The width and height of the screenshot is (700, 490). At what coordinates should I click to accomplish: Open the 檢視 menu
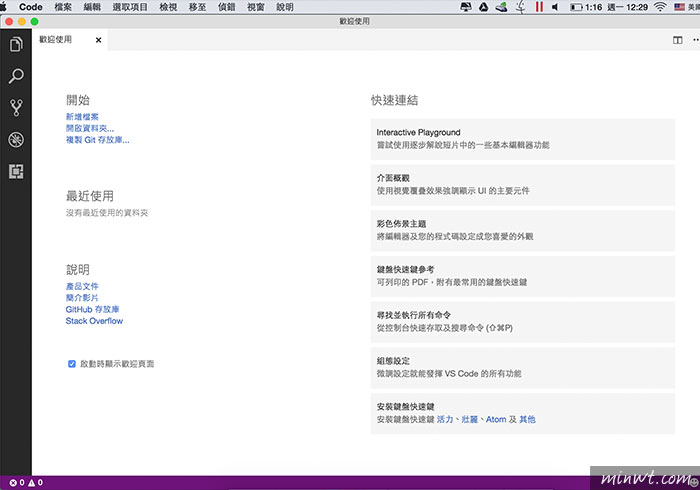coord(168,7)
